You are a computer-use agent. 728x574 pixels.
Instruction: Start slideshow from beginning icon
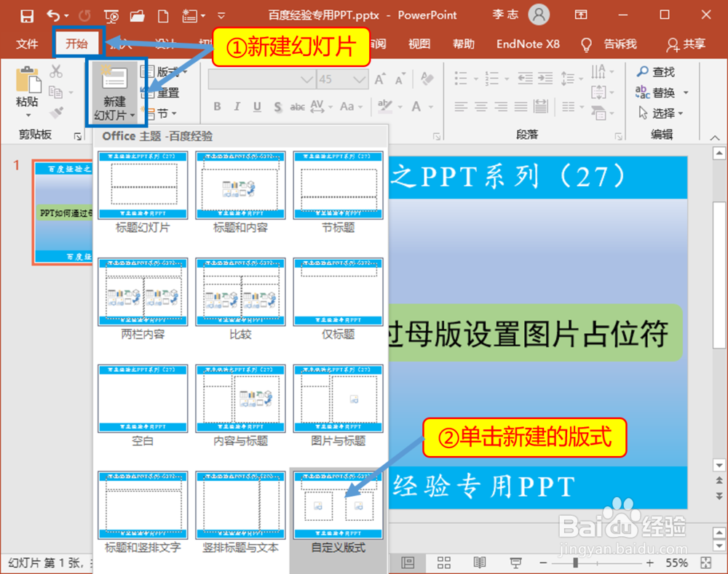click(111, 17)
